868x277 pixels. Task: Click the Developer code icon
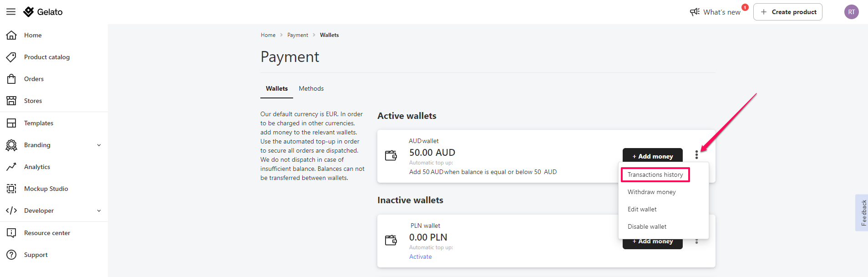(11, 210)
